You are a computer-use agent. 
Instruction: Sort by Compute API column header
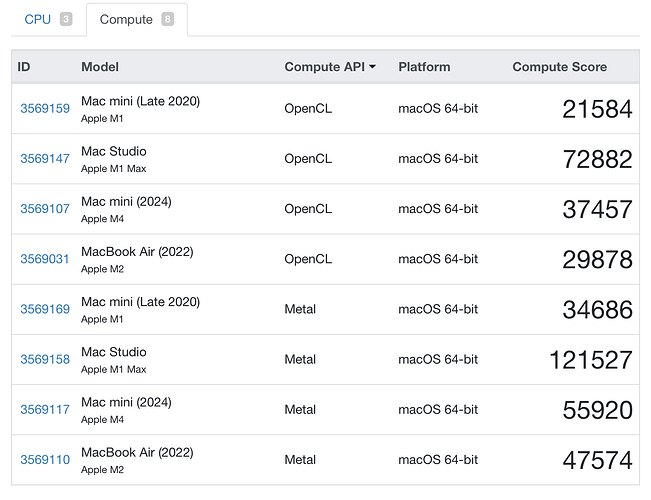330,67
